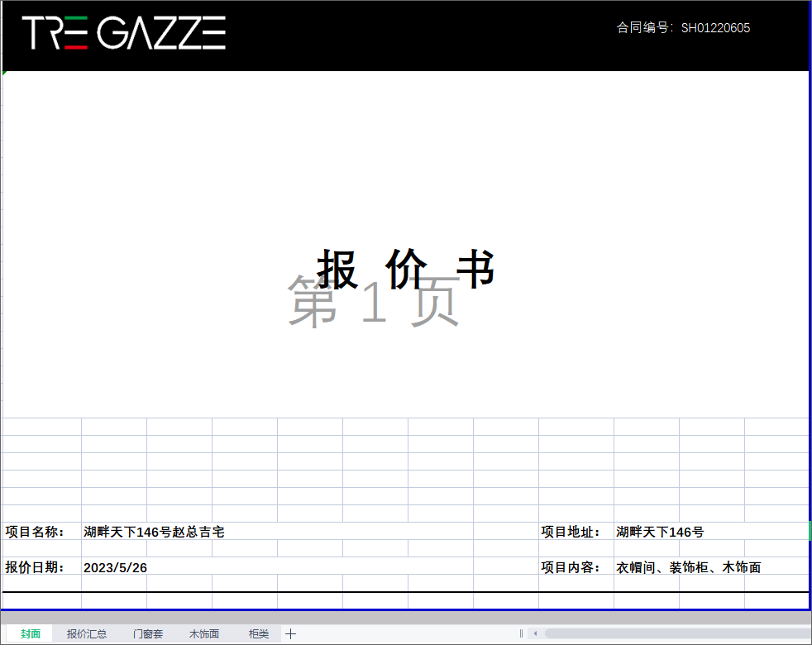Screen dimensions: 812x645
Task: Select the 报价日期 label cell
Action: (42, 566)
